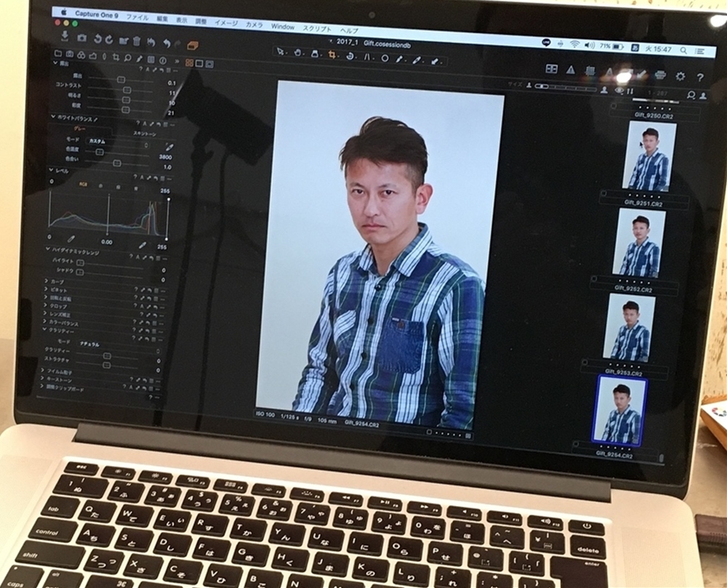Image resolution: width=727 pixels, height=588 pixels.
Task: Select the Keystone cursor tool
Action: pos(367,57)
